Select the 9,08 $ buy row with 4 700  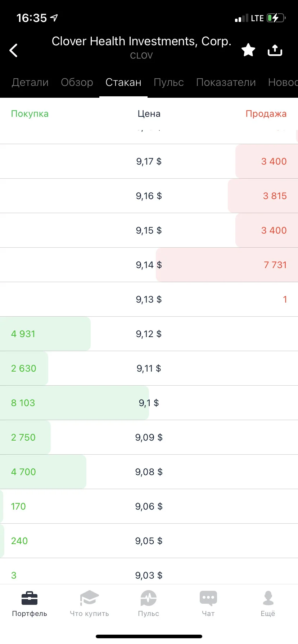(149, 472)
